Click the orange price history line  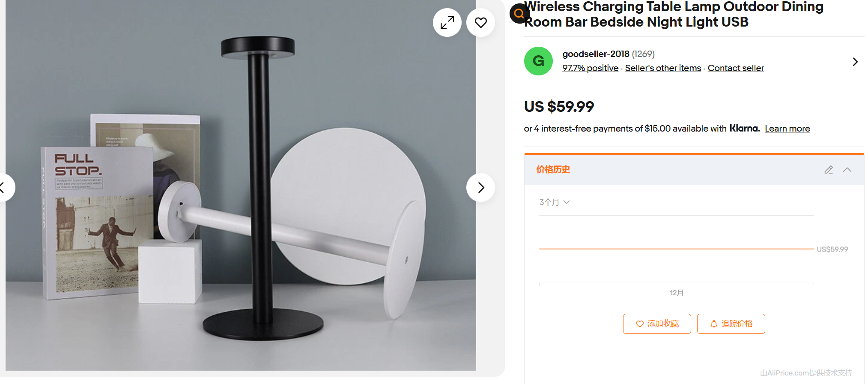[676, 249]
